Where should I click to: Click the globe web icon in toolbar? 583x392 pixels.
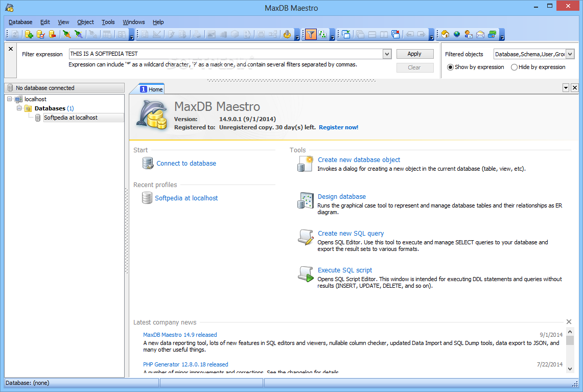click(457, 35)
